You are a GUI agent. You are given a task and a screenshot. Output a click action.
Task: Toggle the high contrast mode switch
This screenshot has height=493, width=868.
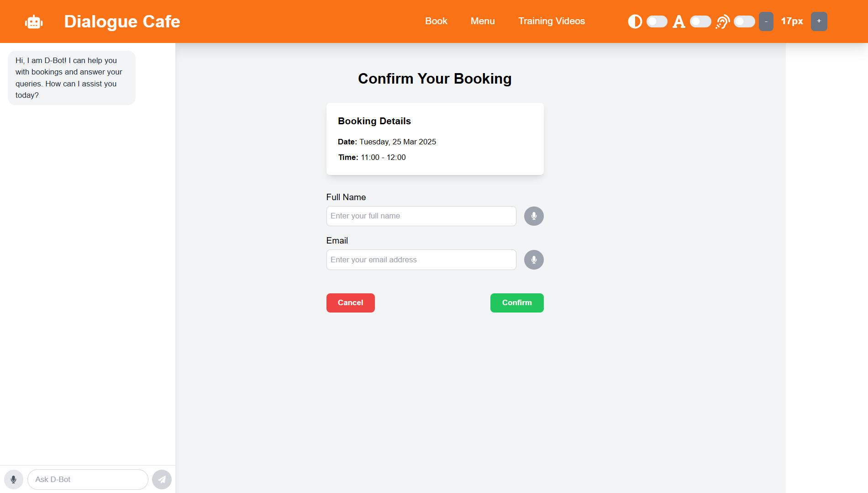pyautogui.click(x=657, y=21)
